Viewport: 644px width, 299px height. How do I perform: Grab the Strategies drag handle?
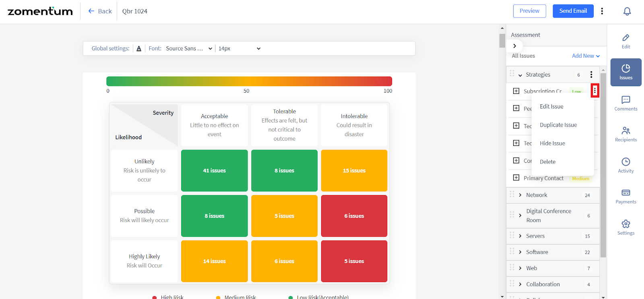click(x=512, y=73)
